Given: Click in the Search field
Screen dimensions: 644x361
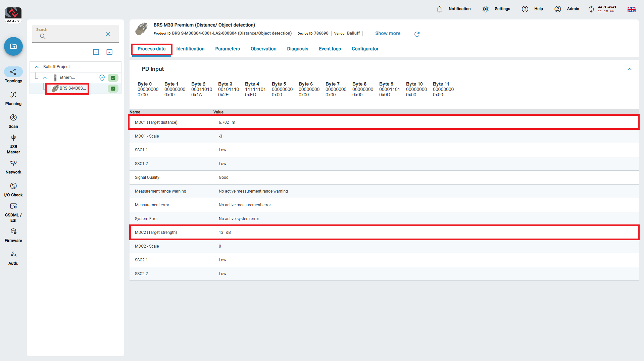Looking at the screenshot, I should (x=72, y=34).
